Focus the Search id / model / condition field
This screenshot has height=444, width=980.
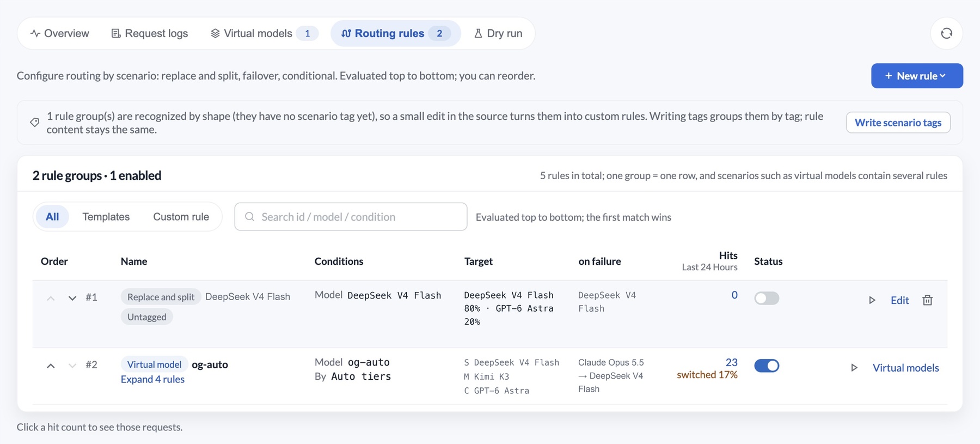coord(351,217)
